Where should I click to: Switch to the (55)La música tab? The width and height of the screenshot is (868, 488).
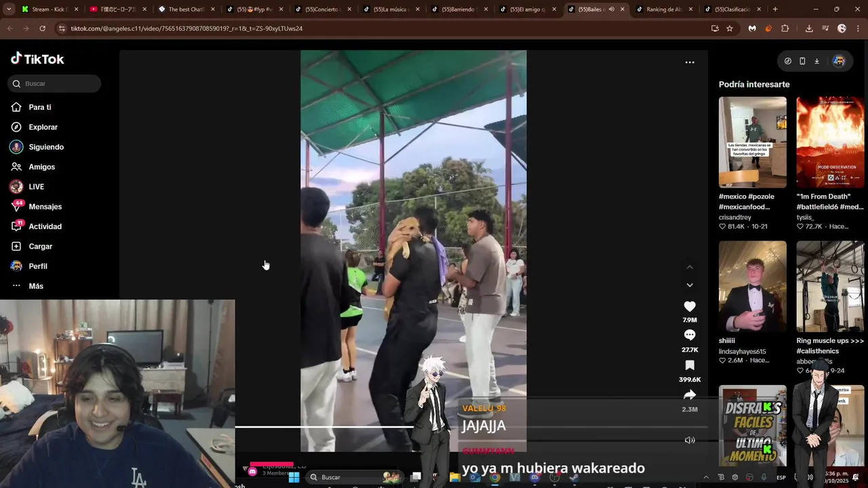tap(390, 9)
